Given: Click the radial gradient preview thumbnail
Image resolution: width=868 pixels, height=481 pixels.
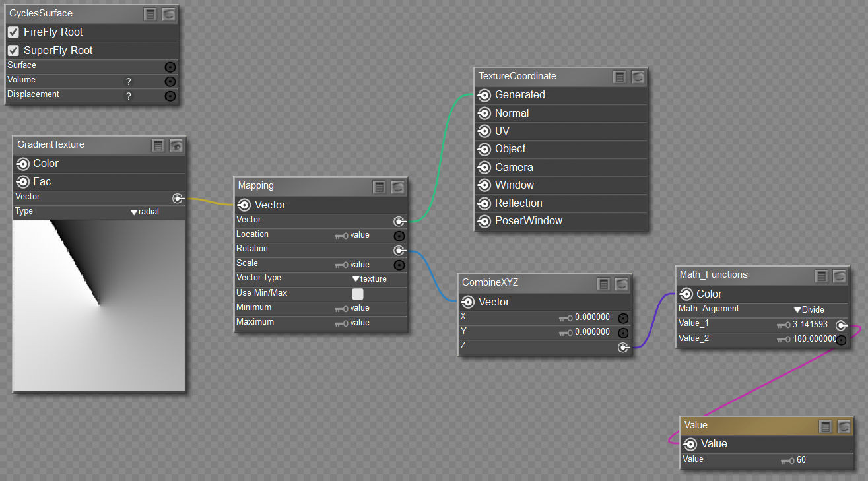Looking at the screenshot, I should [99, 305].
